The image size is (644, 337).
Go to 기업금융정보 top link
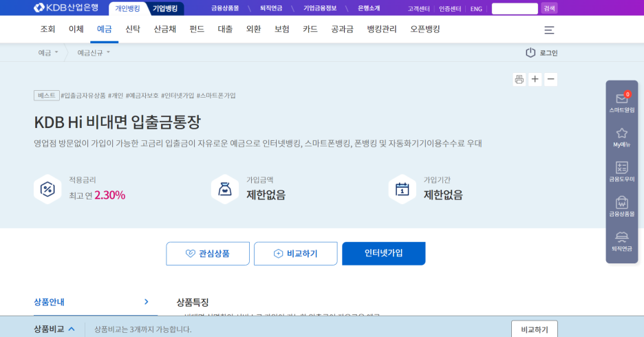click(320, 8)
